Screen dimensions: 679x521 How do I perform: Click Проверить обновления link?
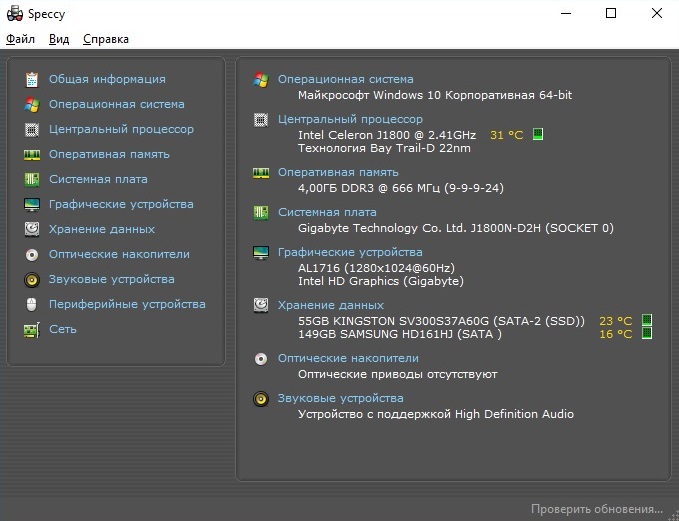[597, 509]
